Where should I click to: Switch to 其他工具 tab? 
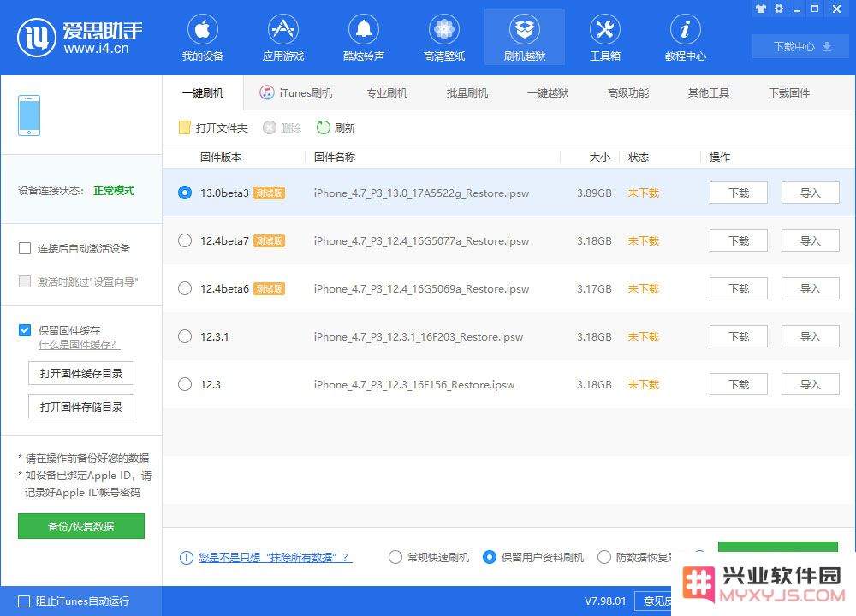pyautogui.click(x=709, y=92)
